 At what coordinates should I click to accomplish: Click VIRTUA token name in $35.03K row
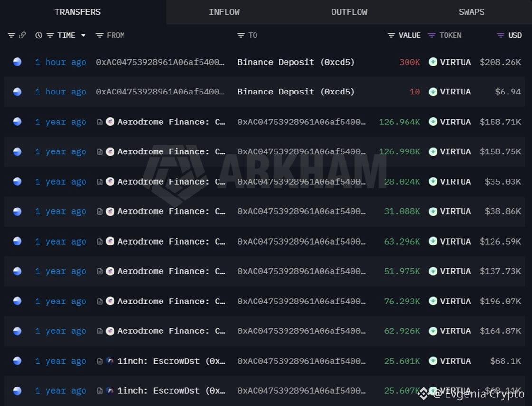[456, 181]
